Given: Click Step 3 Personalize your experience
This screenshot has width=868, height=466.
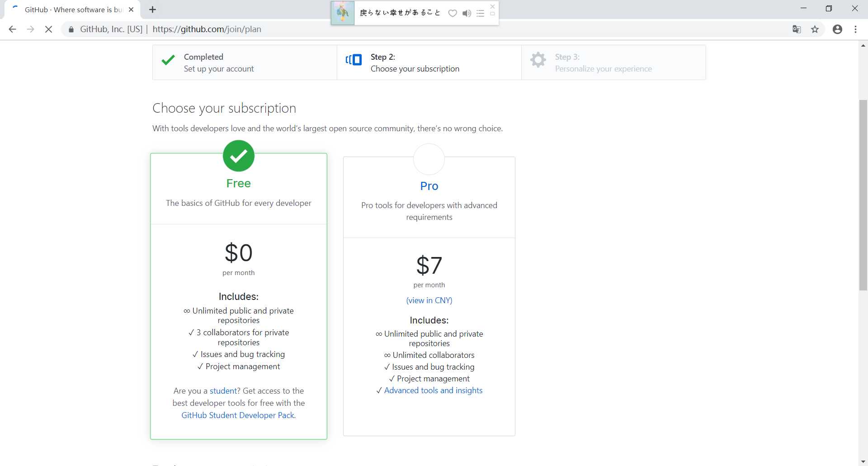Looking at the screenshot, I should (613, 62).
